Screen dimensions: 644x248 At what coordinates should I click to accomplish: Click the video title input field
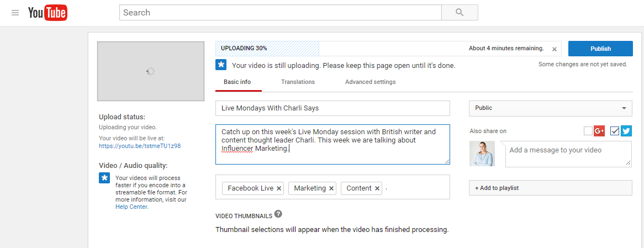pyautogui.click(x=332, y=108)
